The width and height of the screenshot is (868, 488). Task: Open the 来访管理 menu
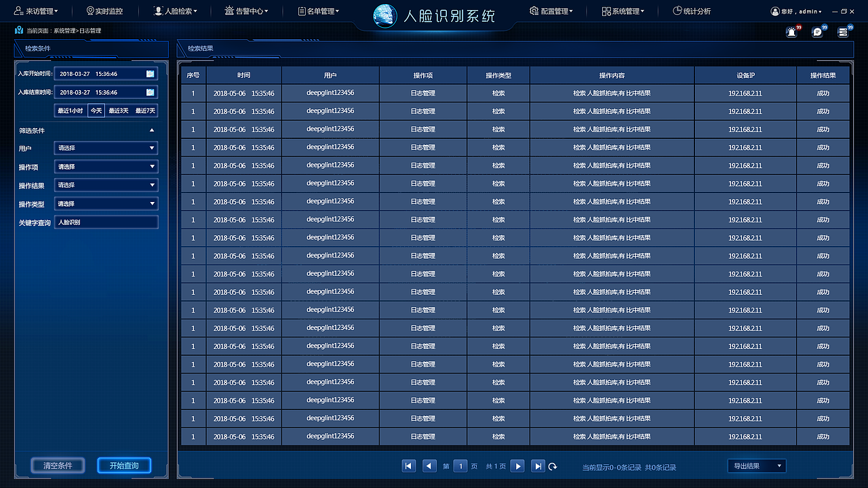pos(37,11)
